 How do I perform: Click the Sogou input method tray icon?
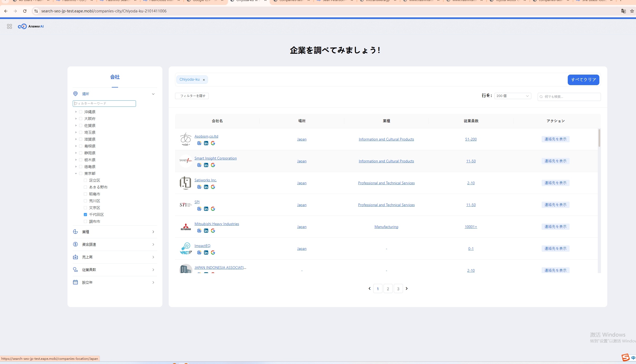625,357
